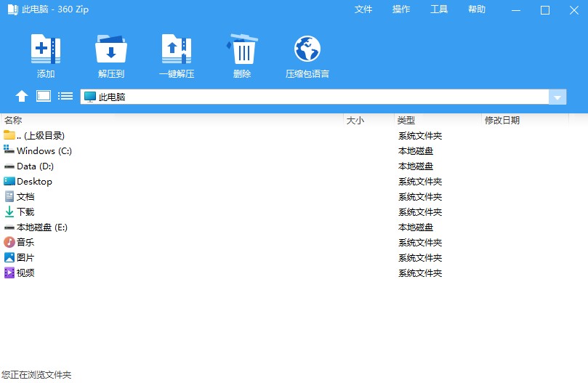Click the 一键解压 one-click extract icon
Screen dimensions: 588x383
(x=177, y=49)
